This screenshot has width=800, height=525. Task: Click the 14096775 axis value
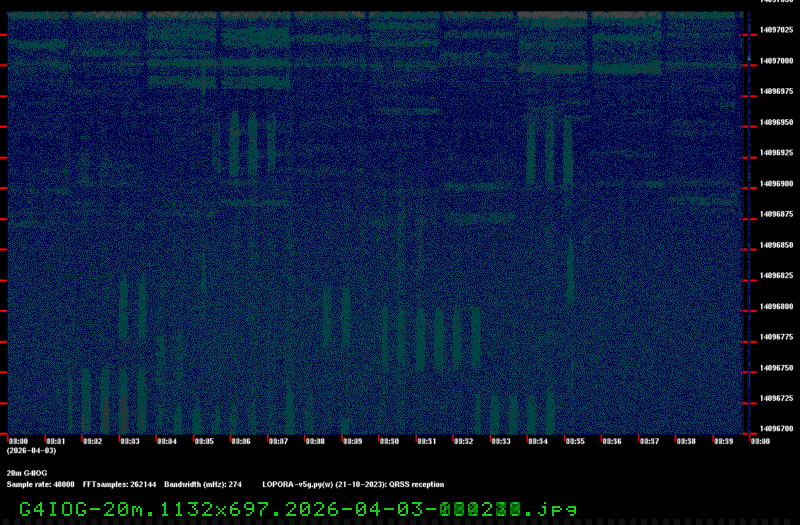click(x=776, y=337)
